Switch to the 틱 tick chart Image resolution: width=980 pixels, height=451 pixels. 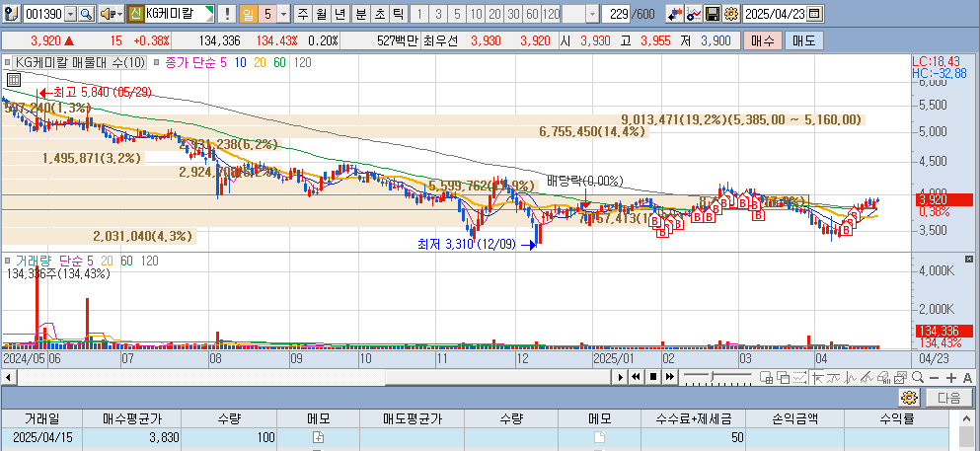398,13
